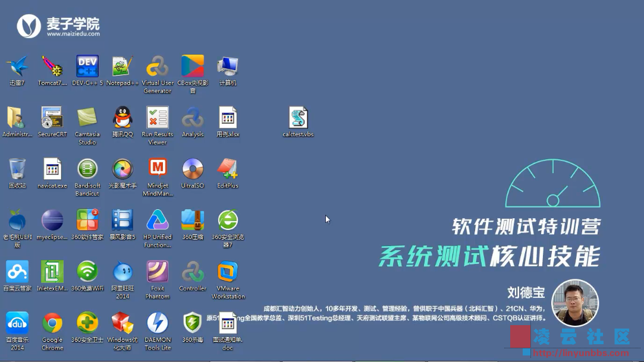Click the 360压缩 archive icon
This screenshot has width=644, height=362.
[193, 220]
